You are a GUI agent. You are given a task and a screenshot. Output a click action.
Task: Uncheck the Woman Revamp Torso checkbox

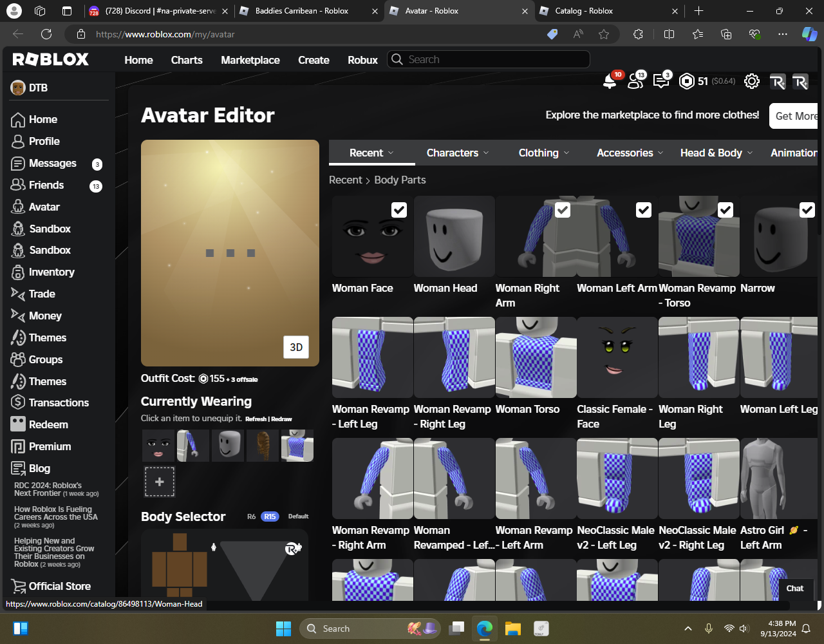[726, 210]
